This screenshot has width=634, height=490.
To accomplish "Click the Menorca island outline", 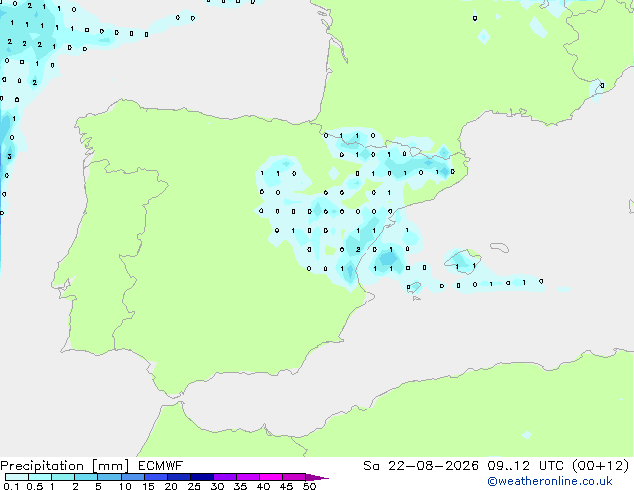I will click(x=500, y=247).
